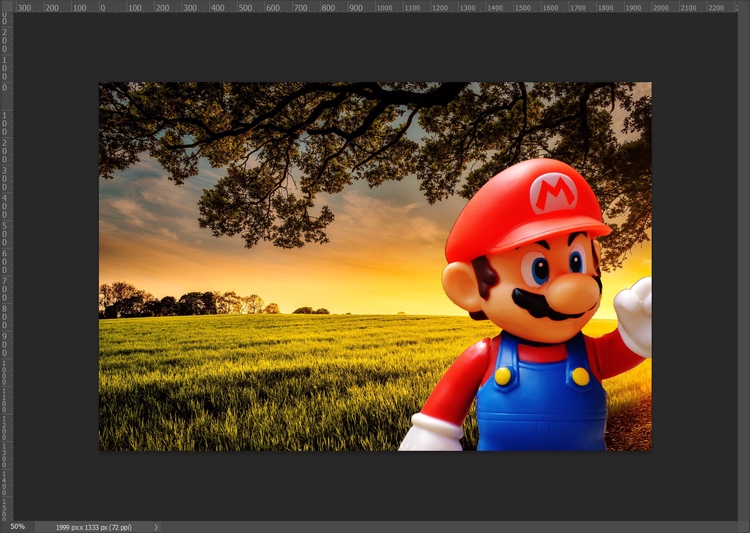This screenshot has width=750, height=533.
Task: Click the horizontal scrollbar beside the status info
Action: tap(450, 527)
